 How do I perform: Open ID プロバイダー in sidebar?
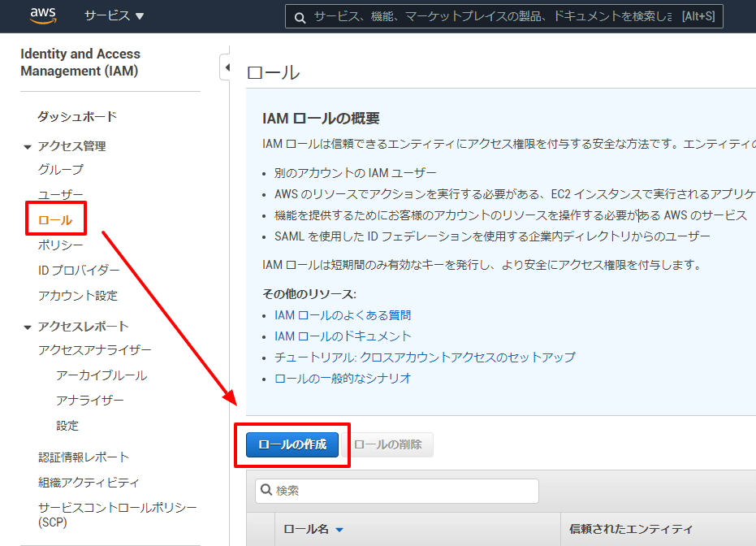[x=79, y=270]
